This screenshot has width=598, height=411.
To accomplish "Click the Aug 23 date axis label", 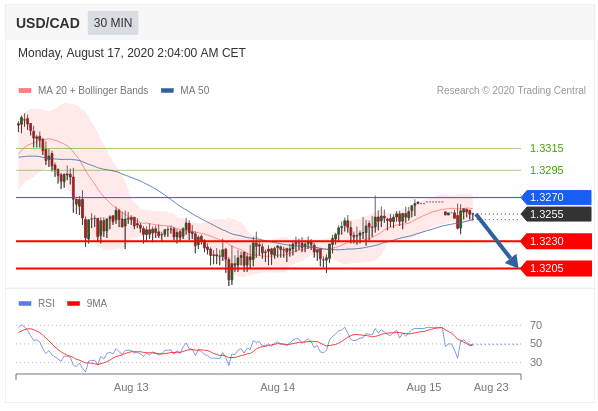I will coord(491,387).
